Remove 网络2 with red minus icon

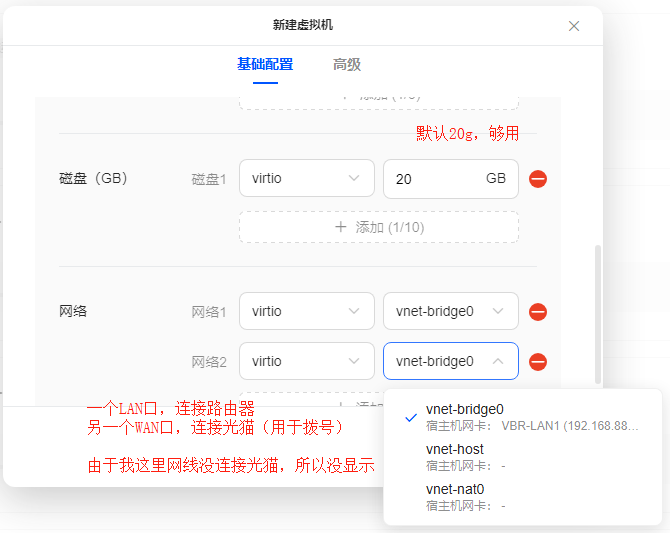pyautogui.click(x=538, y=362)
